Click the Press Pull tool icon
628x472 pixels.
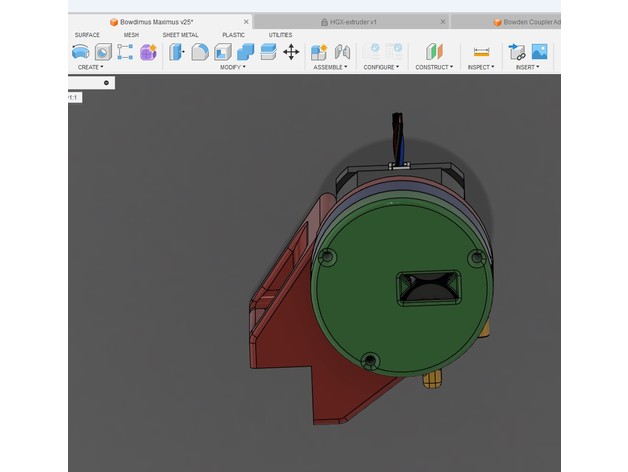coord(177,51)
